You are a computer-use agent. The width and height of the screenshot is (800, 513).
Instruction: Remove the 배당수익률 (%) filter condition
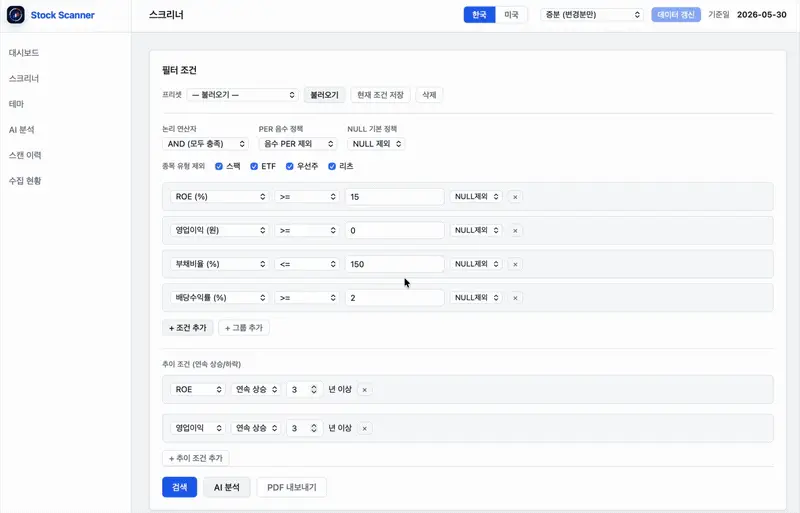(x=515, y=298)
